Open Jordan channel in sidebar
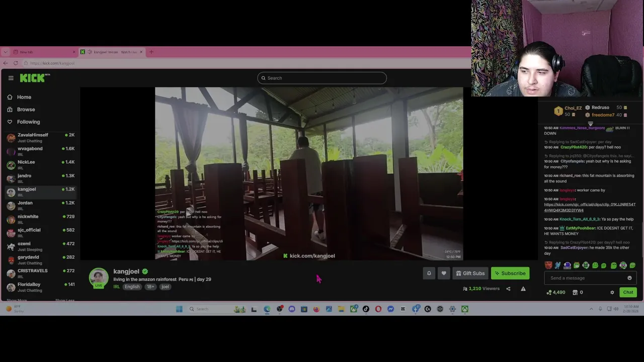Screen dimensions: 644x362 click(x=40, y=205)
